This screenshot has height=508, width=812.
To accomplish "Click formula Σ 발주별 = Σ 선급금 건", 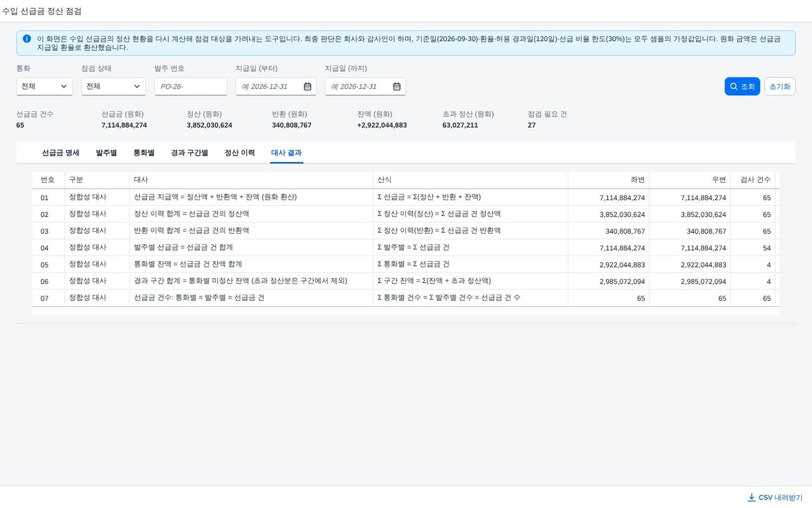I will pos(414,247).
